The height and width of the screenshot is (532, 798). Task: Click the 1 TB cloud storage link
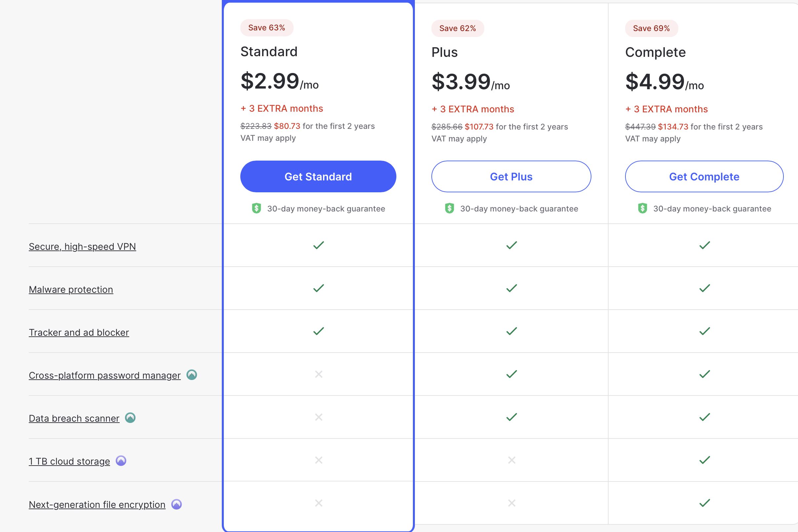point(69,461)
